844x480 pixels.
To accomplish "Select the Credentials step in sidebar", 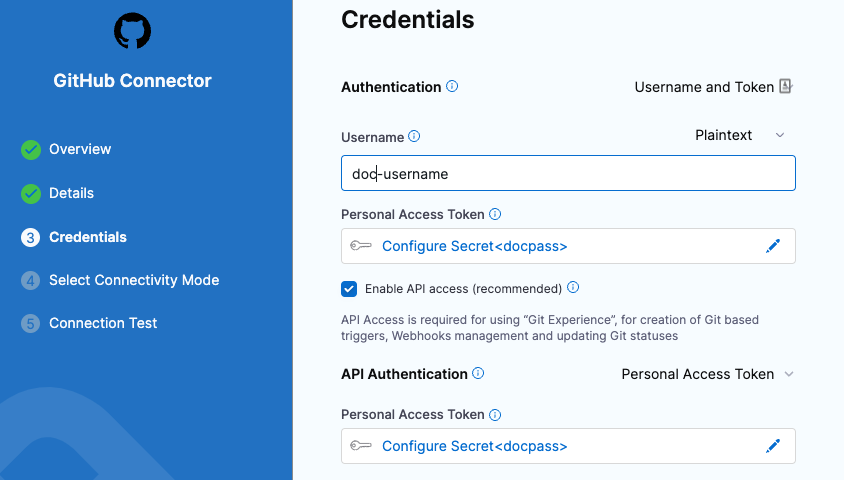I will coord(88,237).
